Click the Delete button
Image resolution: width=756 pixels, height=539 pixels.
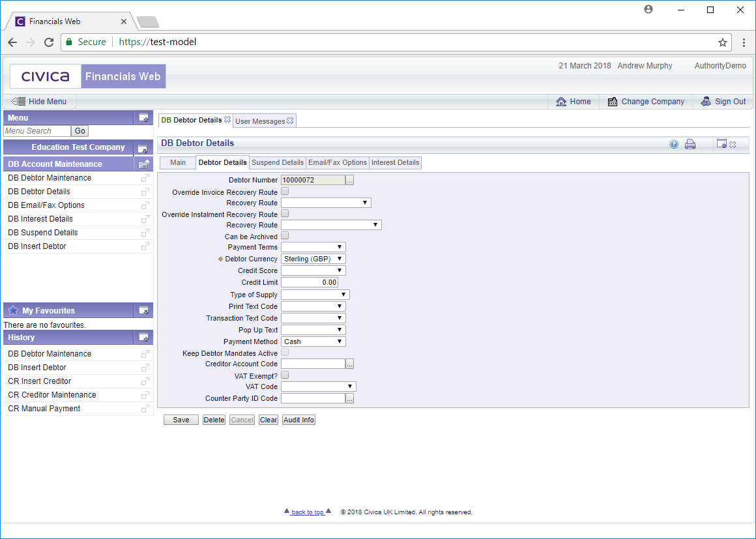pos(214,420)
